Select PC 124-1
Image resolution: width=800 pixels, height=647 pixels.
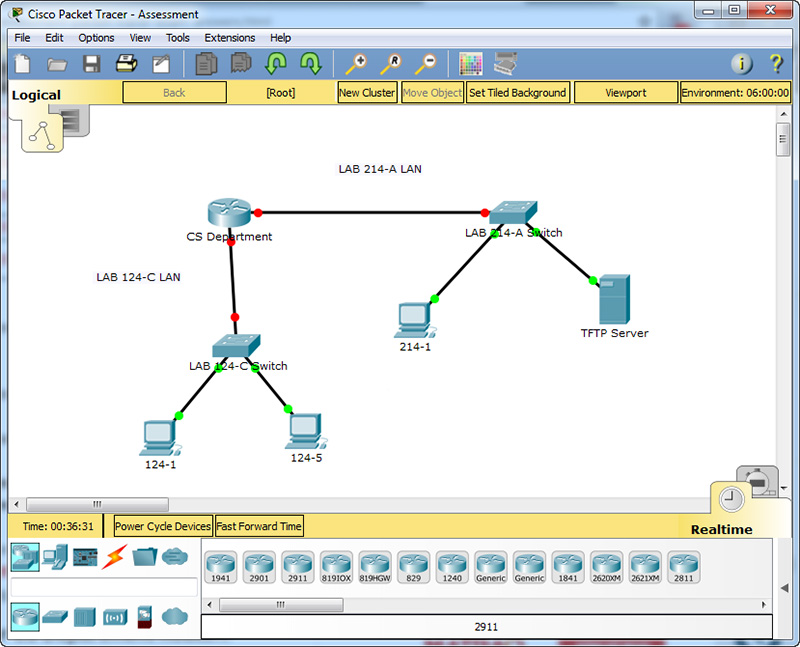[160, 438]
